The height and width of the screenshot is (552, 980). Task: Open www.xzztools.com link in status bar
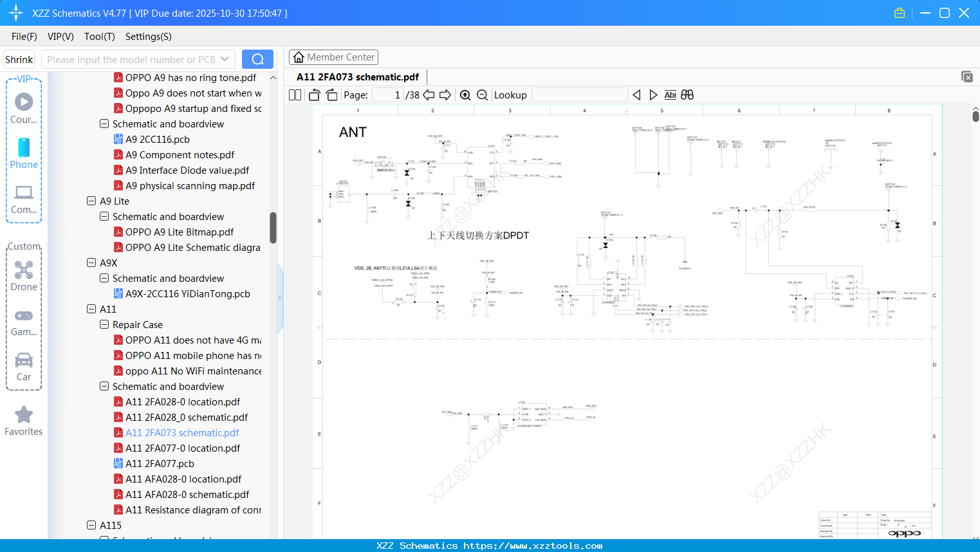coord(533,546)
